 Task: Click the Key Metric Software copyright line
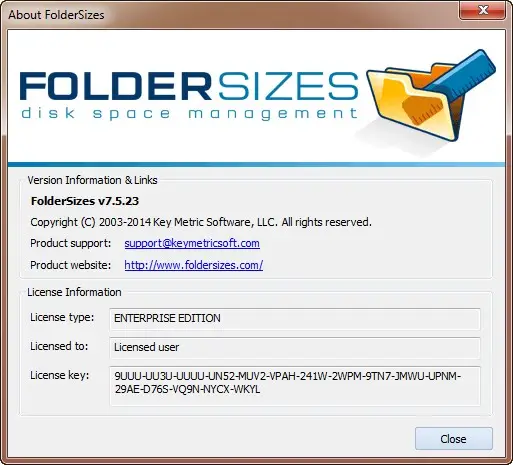201,222
